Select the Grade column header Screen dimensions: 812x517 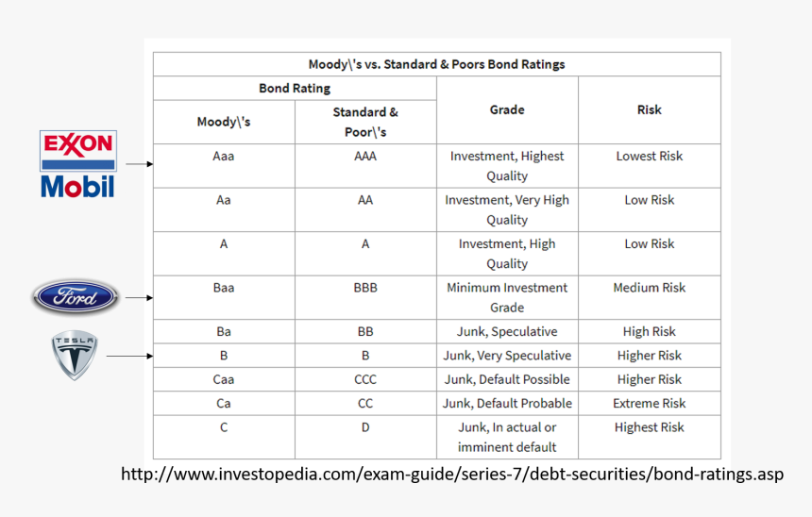507,110
